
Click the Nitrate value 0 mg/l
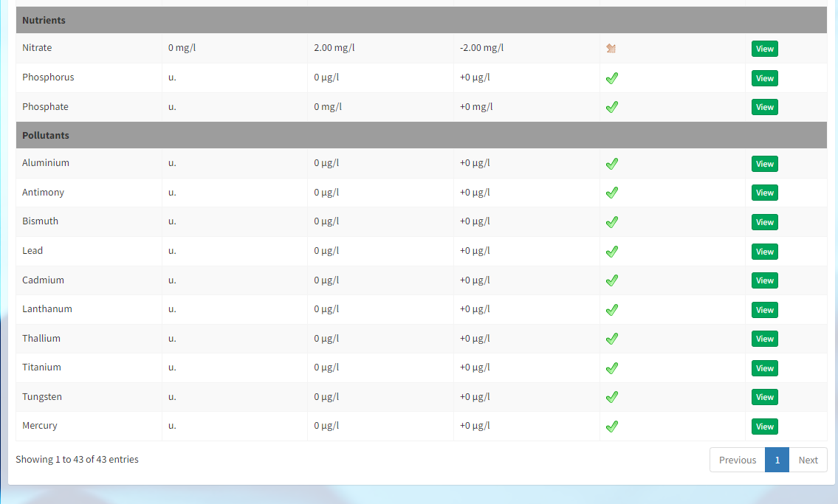pos(182,47)
